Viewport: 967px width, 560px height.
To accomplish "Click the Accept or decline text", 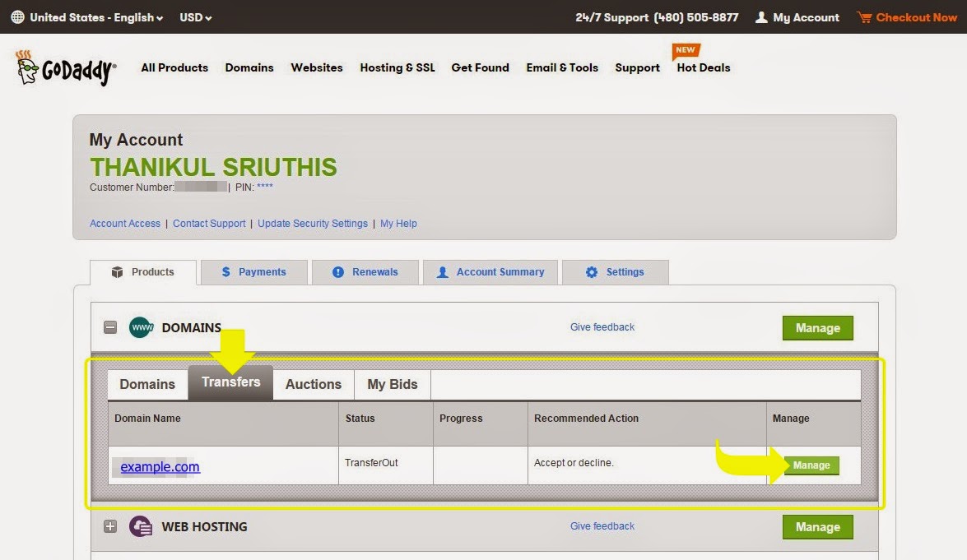I will pos(574,463).
